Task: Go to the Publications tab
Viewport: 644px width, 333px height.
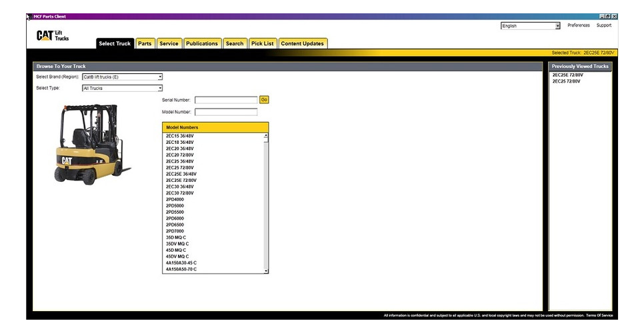Action: click(201, 43)
